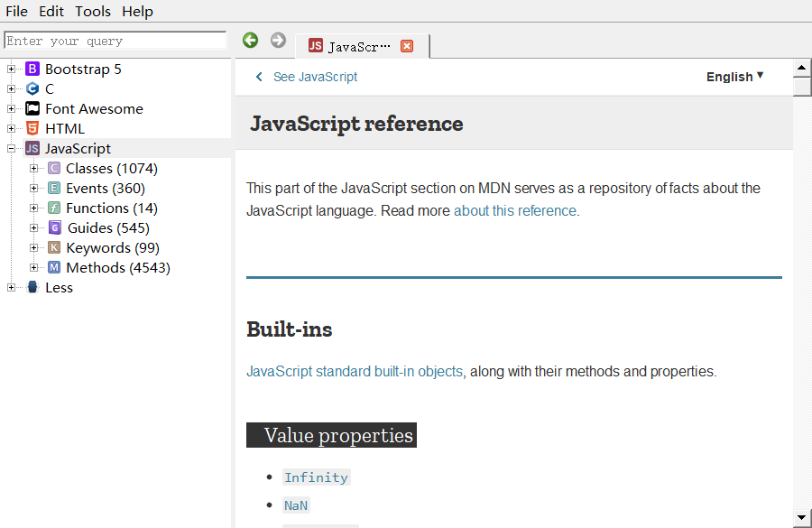The image size is (812, 528).
Task: Click the JS icon on the tab
Action: click(316, 46)
